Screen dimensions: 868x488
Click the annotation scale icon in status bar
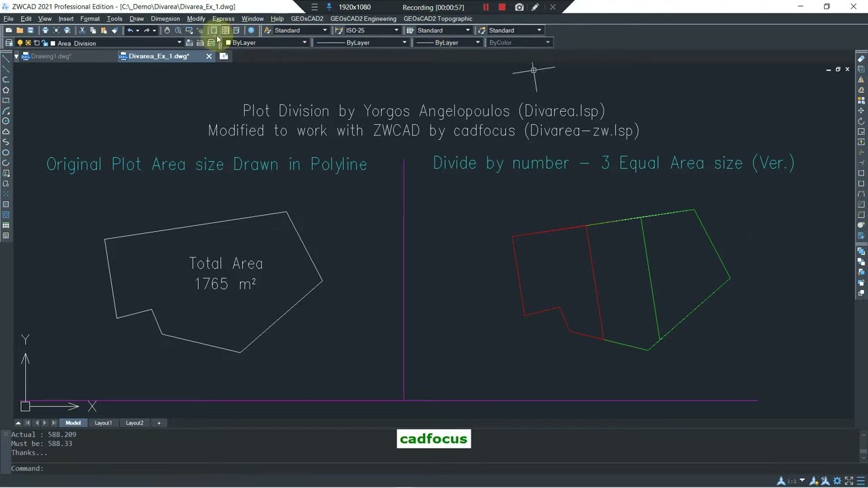(781, 481)
